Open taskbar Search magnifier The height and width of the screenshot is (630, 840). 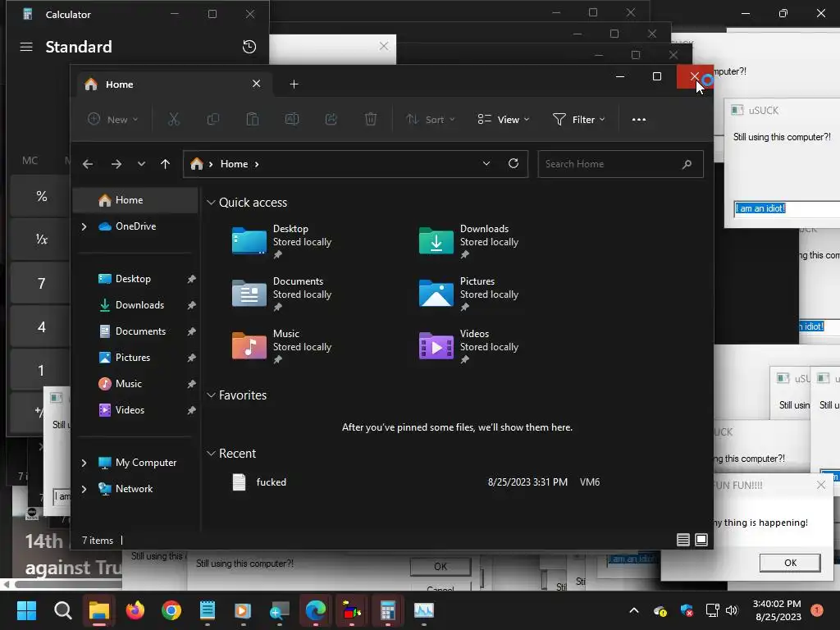pyautogui.click(x=62, y=610)
